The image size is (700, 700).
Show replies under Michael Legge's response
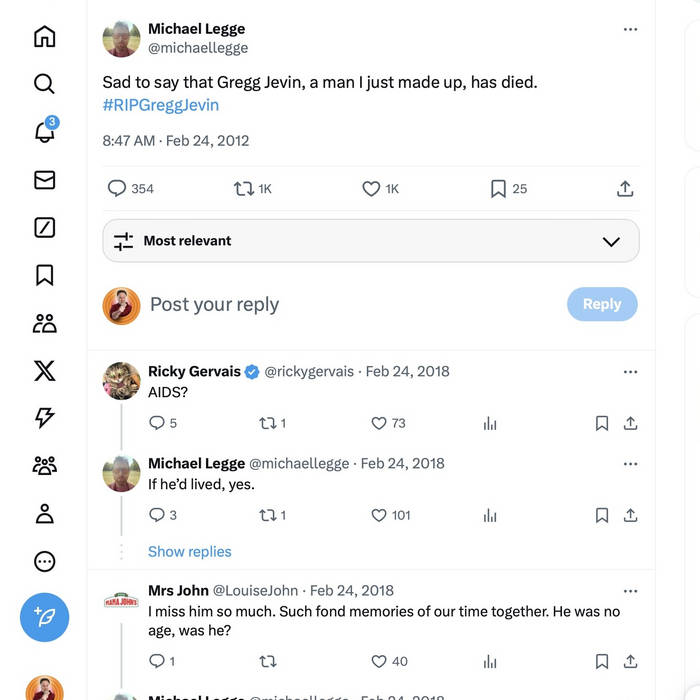189,552
